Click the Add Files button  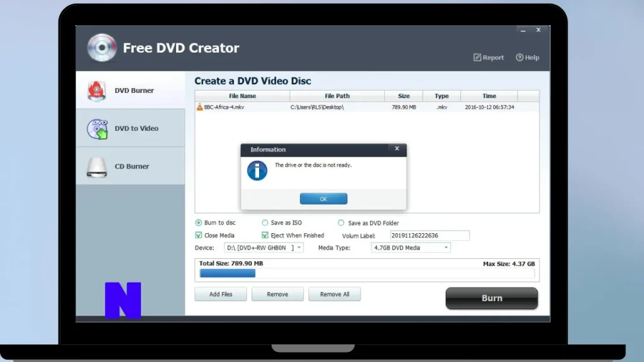pyautogui.click(x=221, y=294)
